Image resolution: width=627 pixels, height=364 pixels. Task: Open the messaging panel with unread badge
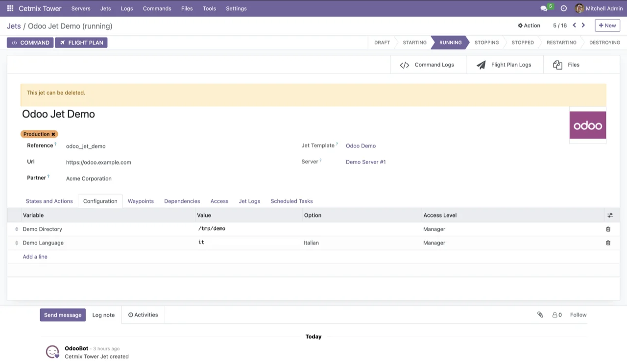(544, 8)
